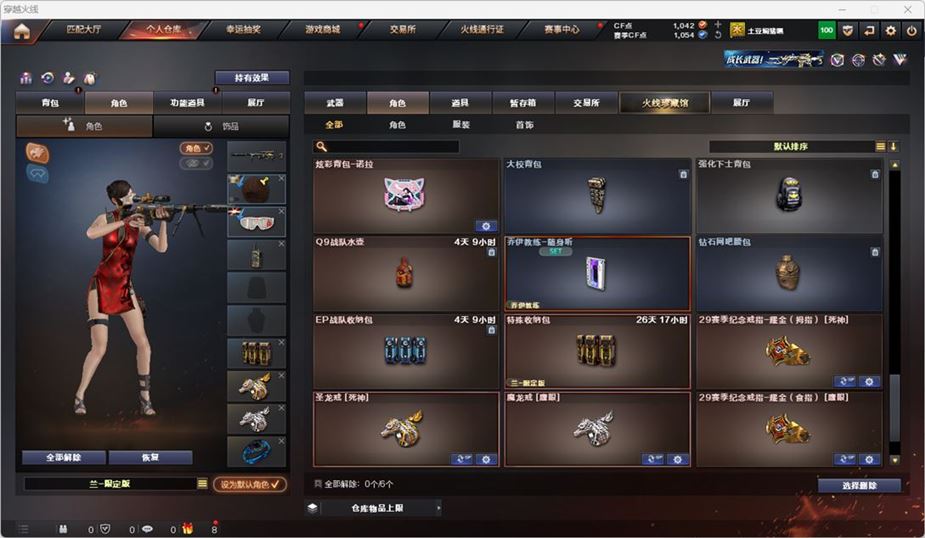Expand 仓库物品上限 arrow
The height and width of the screenshot is (538, 925).
(x=438, y=508)
